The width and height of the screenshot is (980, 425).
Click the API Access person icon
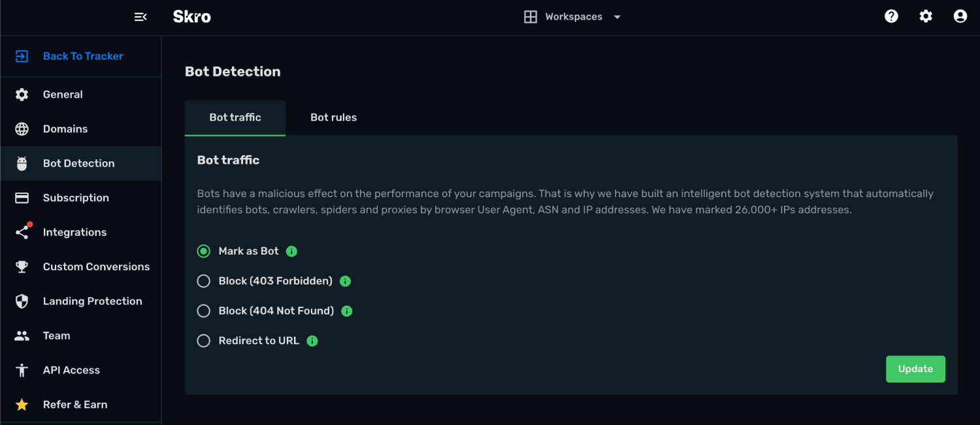coord(22,370)
